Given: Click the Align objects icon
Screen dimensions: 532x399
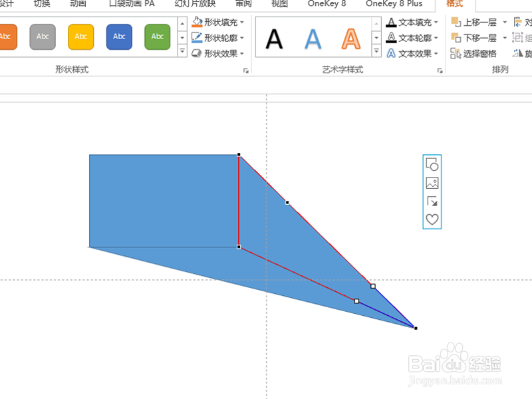Looking at the screenshot, I should pyautogui.click(x=518, y=23).
